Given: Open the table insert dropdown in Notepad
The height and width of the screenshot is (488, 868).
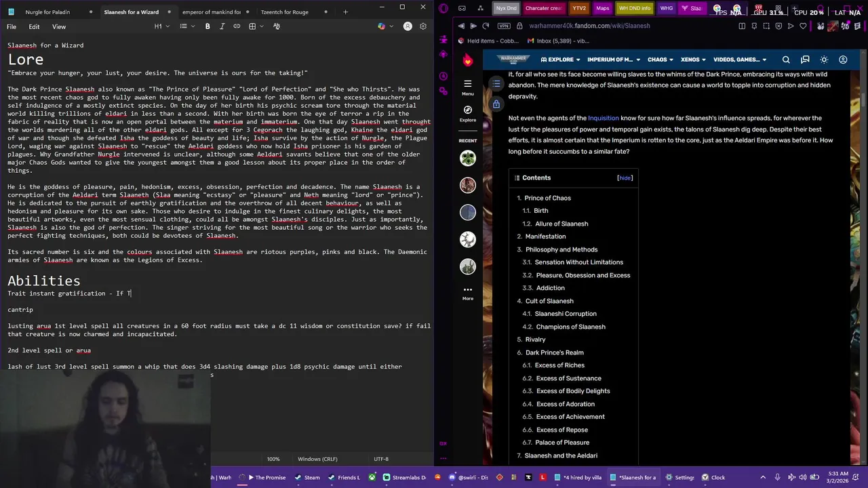Looking at the screenshot, I should pyautogui.click(x=255, y=26).
